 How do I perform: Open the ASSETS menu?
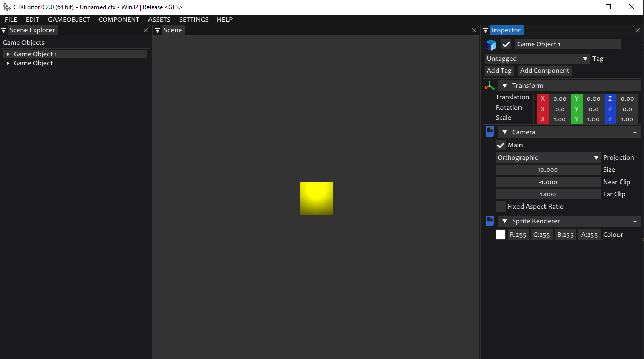point(159,20)
